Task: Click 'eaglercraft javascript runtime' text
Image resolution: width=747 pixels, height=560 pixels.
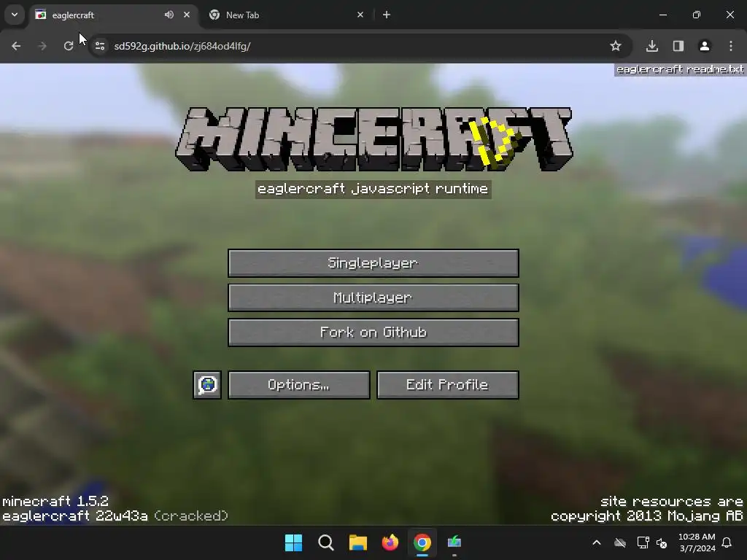Action: point(373,189)
